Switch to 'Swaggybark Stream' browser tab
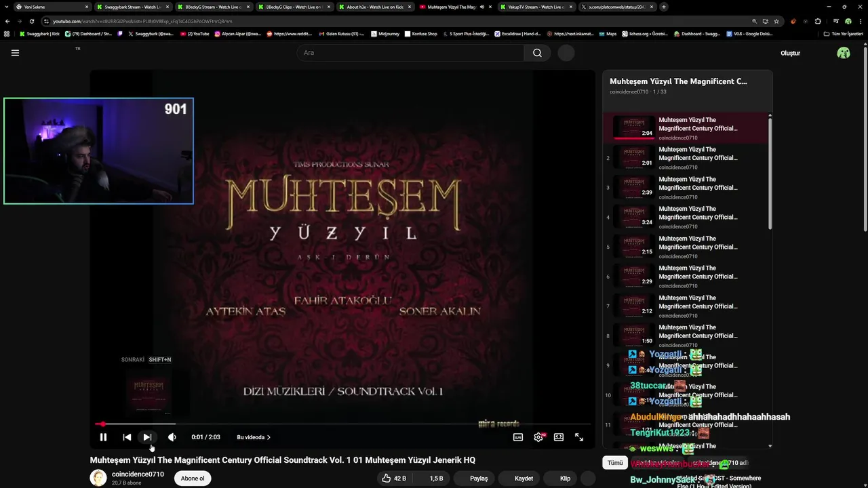The image size is (868, 488). (132, 7)
